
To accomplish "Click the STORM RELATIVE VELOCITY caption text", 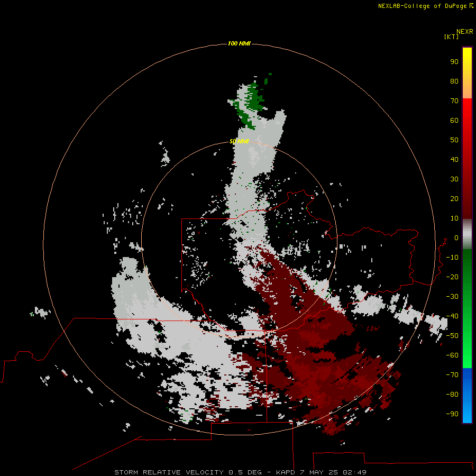I will (x=169, y=472).
